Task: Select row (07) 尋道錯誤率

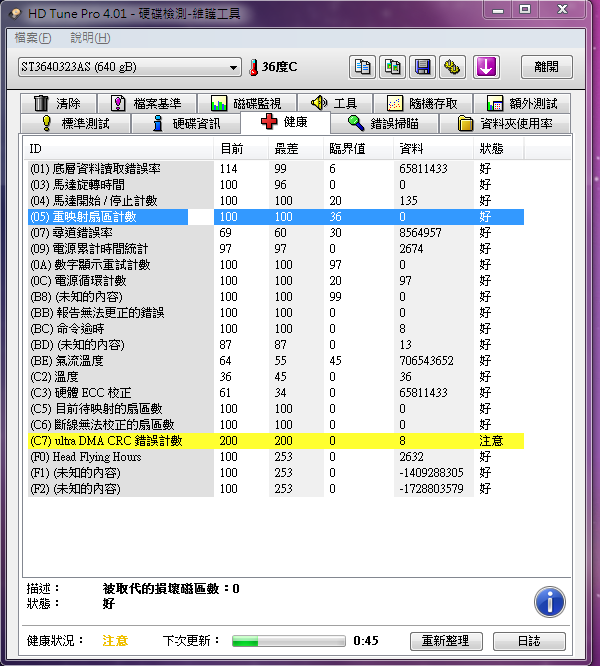Action: pyautogui.click(x=276, y=233)
